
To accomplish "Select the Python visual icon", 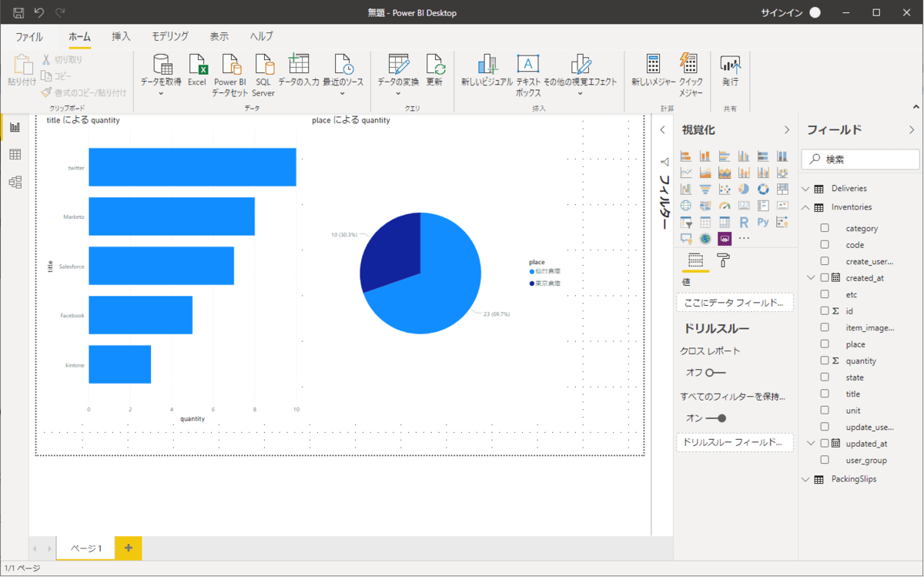I will point(763,223).
